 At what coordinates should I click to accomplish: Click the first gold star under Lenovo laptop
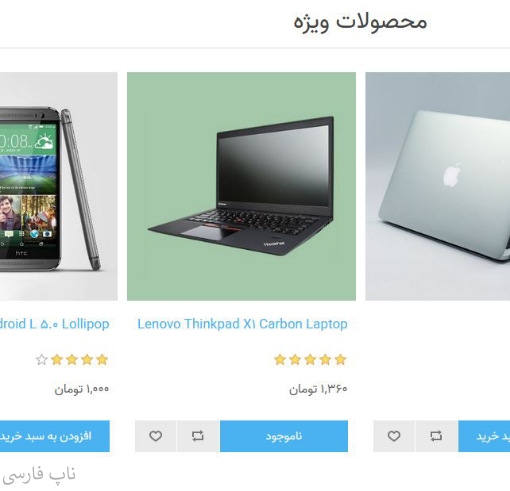(340, 360)
